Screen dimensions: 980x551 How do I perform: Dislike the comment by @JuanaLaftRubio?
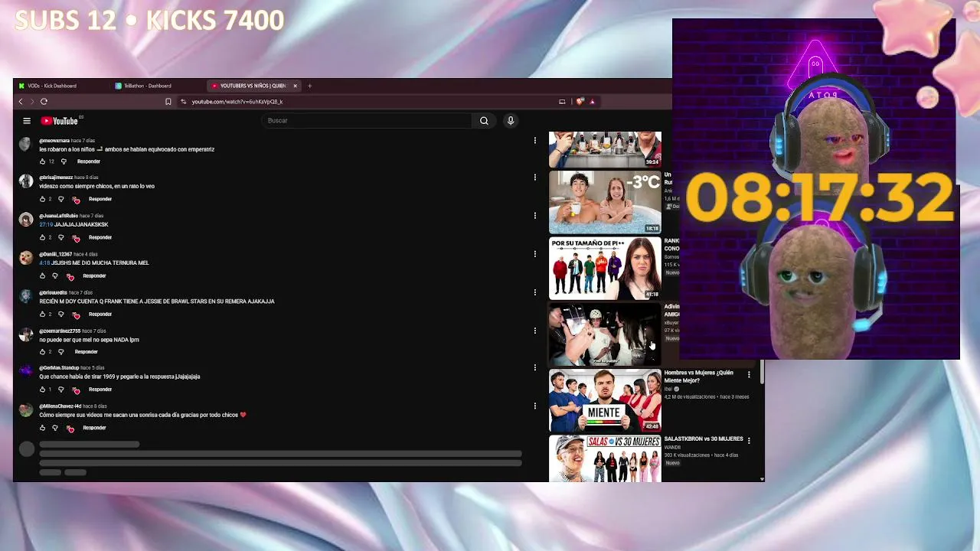pos(61,237)
